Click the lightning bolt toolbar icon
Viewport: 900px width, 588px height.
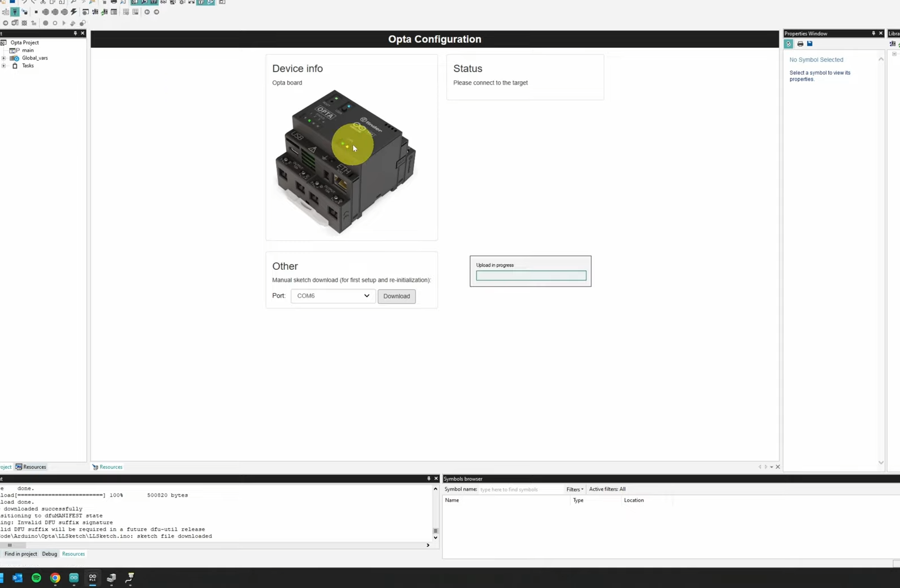(x=73, y=12)
